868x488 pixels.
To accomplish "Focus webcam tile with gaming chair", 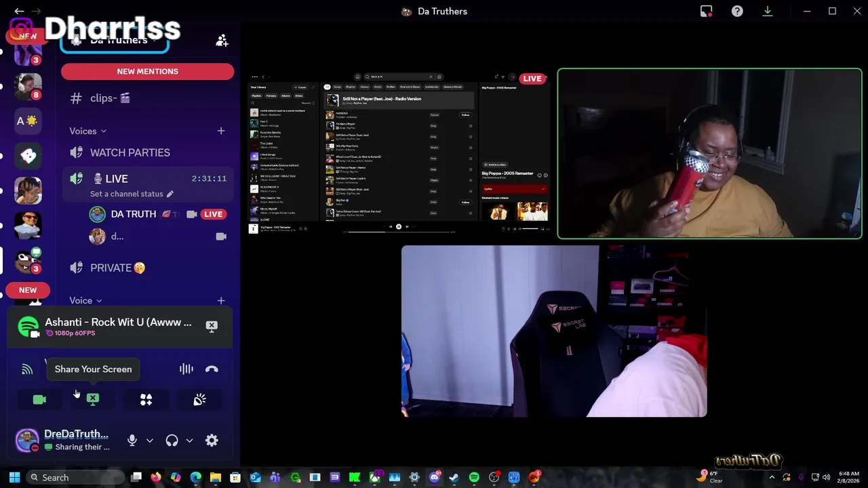I will [x=554, y=331].
